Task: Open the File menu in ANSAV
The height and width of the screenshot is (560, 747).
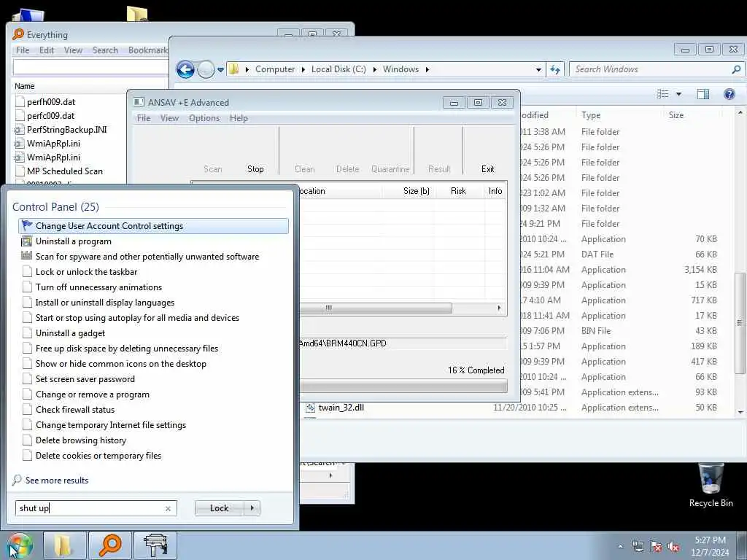Action: 144,118
